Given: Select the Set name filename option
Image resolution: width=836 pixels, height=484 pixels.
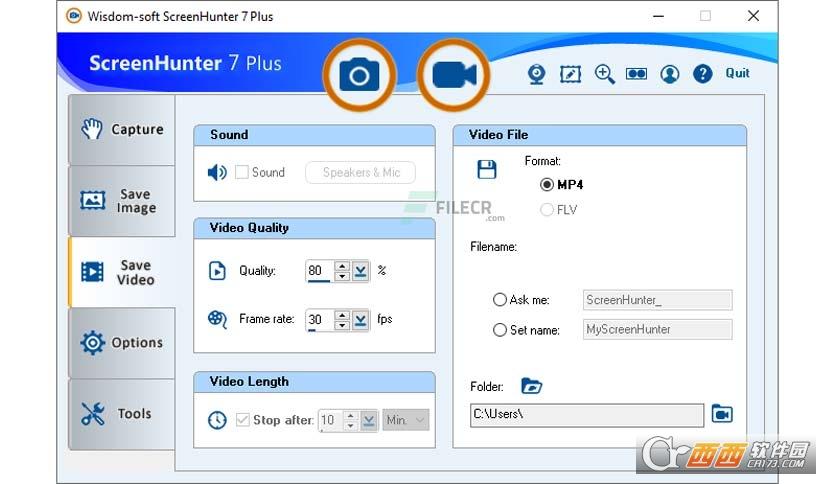Looking at the screenshot, I should coord(500,330).
